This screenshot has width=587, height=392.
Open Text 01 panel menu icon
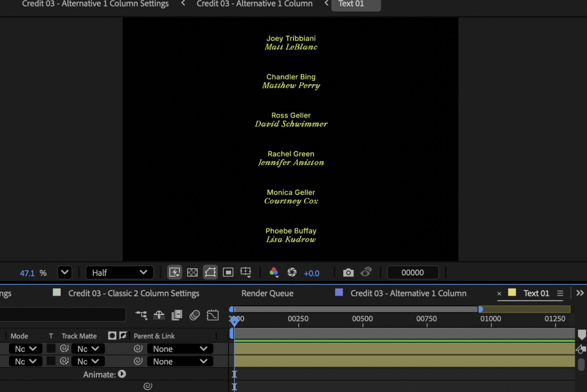560,293
